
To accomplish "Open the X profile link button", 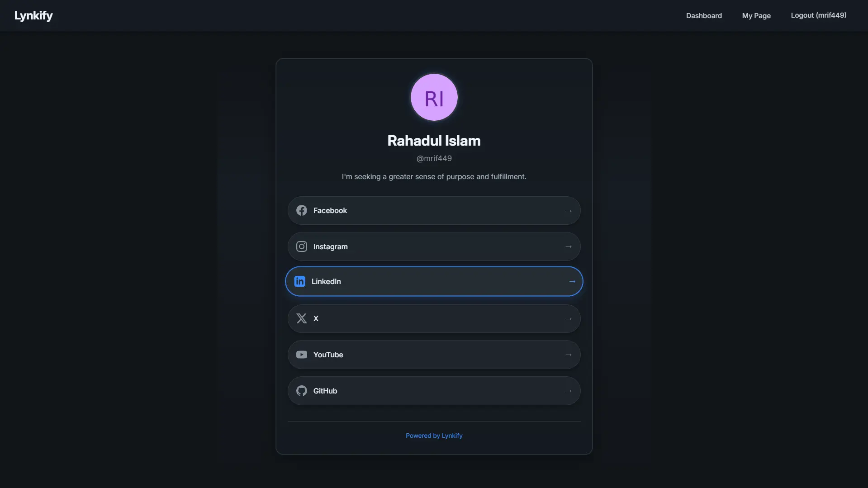I will pos(433,318).
